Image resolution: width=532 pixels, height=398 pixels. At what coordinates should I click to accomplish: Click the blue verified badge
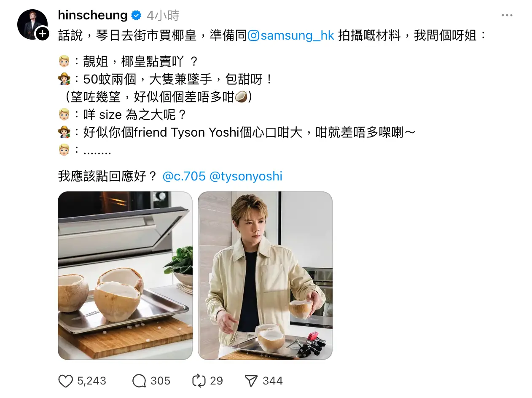pos(136,16)
